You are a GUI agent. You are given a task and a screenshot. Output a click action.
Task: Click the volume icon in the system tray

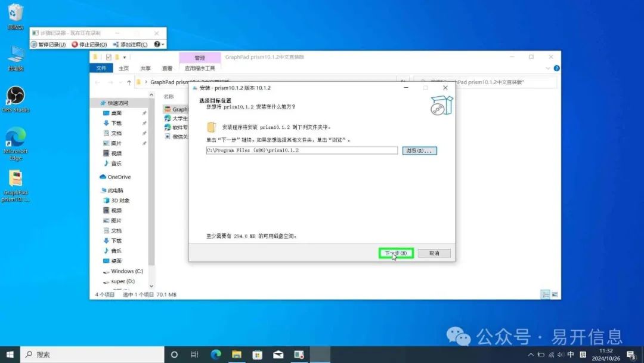click(x=561, y=355)
